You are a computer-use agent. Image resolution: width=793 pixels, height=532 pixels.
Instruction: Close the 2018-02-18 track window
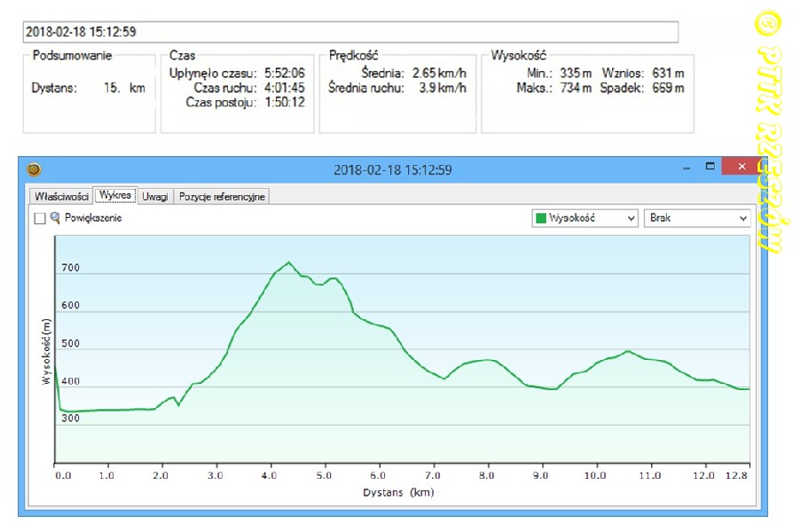pyautogui.click(x=743, y=168)
